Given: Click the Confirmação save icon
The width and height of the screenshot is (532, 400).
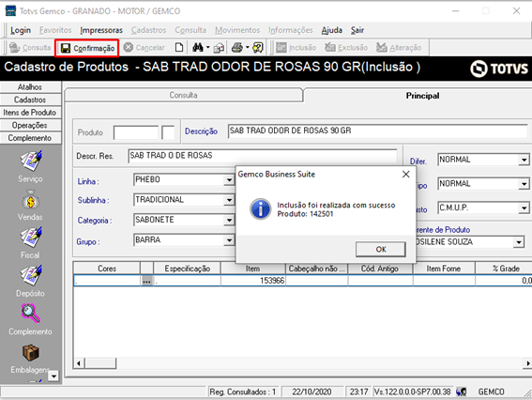Looking at the screenshot, I should [x=66, y=48].
